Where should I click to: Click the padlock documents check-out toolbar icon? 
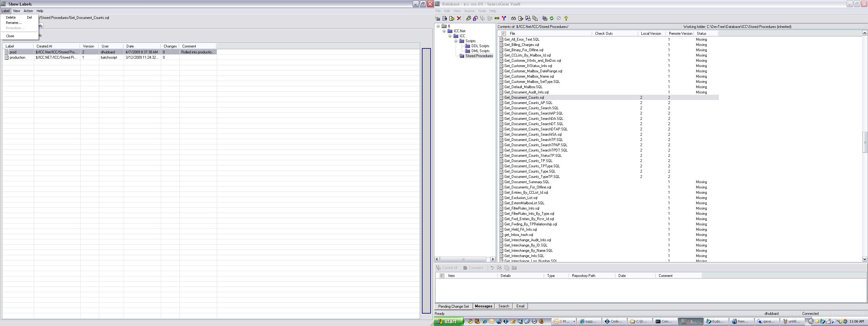tap(468, 19)
